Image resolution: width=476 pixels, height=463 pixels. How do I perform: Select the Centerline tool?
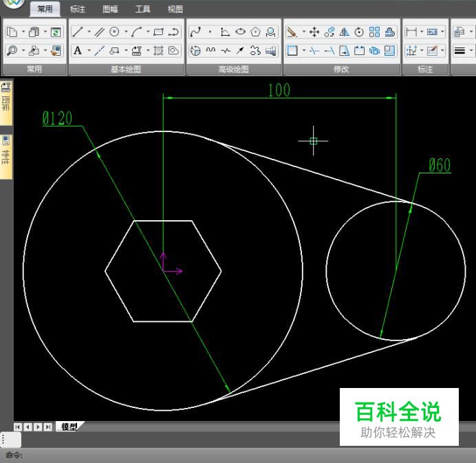point(99,50)
